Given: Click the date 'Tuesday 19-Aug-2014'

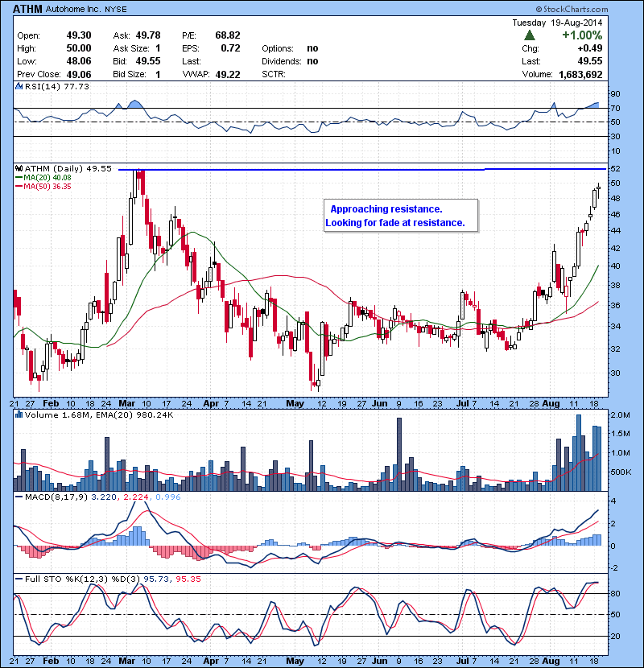Looking at the screenshot, I should coord(557,23).
